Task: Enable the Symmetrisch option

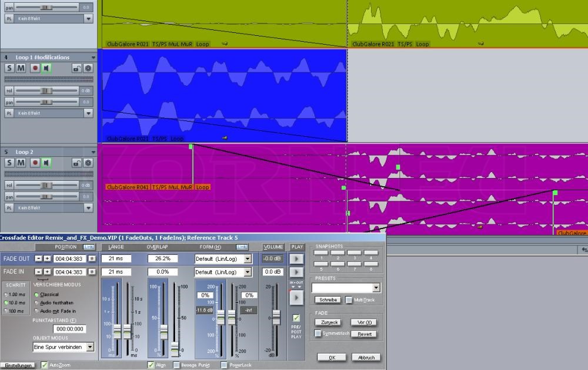Action: click(x=317, y=334)
